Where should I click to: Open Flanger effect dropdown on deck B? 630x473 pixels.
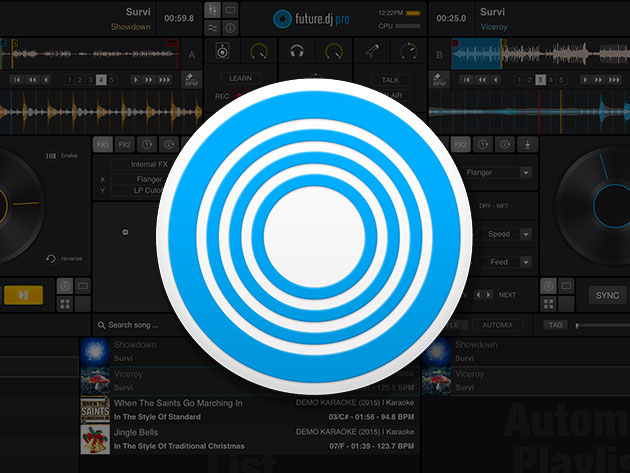526,173
